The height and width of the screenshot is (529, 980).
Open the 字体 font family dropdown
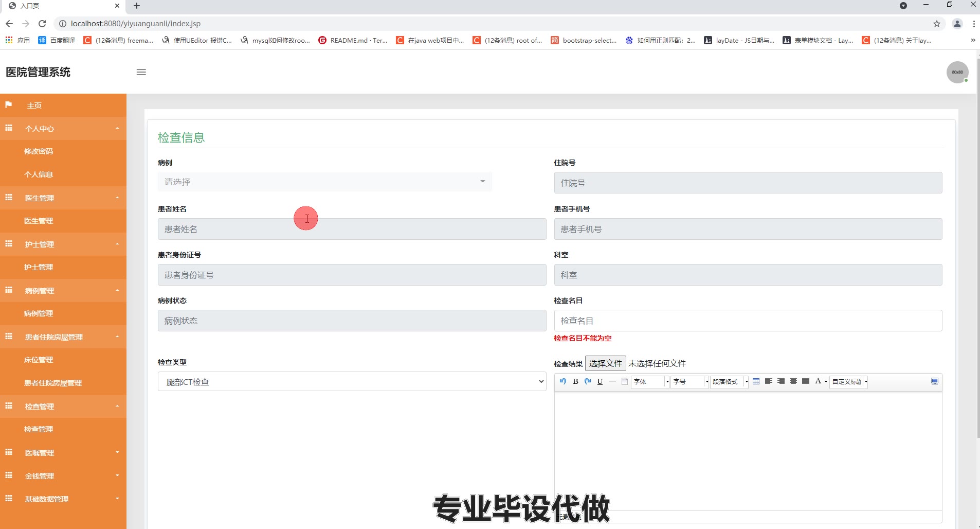pyautogui.click(x=650, y=382)
